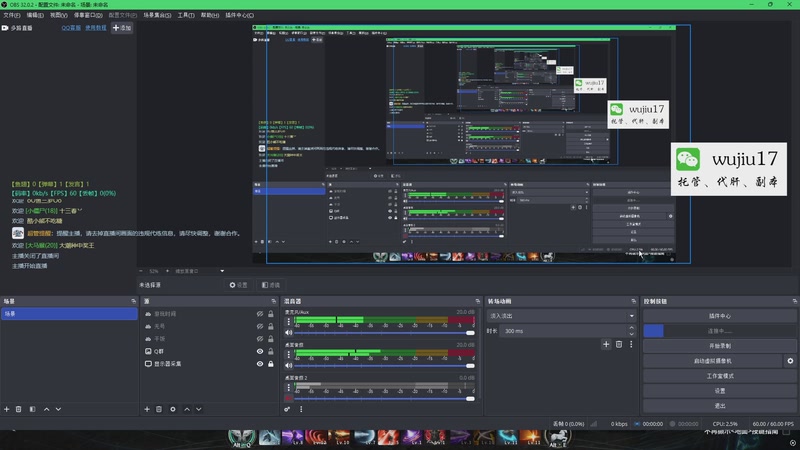Screen dimensions: 800x450
Task: Move source up arrow in 源 panel
Action: click(x=187, y=409)
